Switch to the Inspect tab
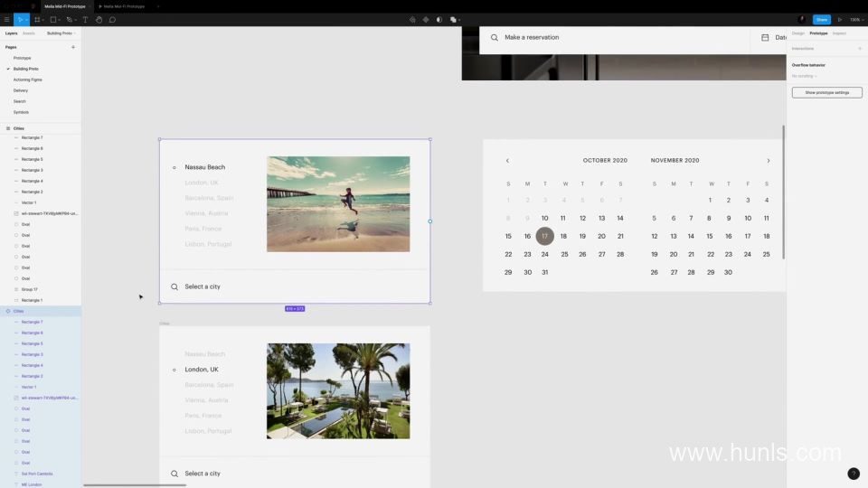Image resolution: width=868 pixels, height=488 pixels. pyautogui.click(x=839, y=33)
